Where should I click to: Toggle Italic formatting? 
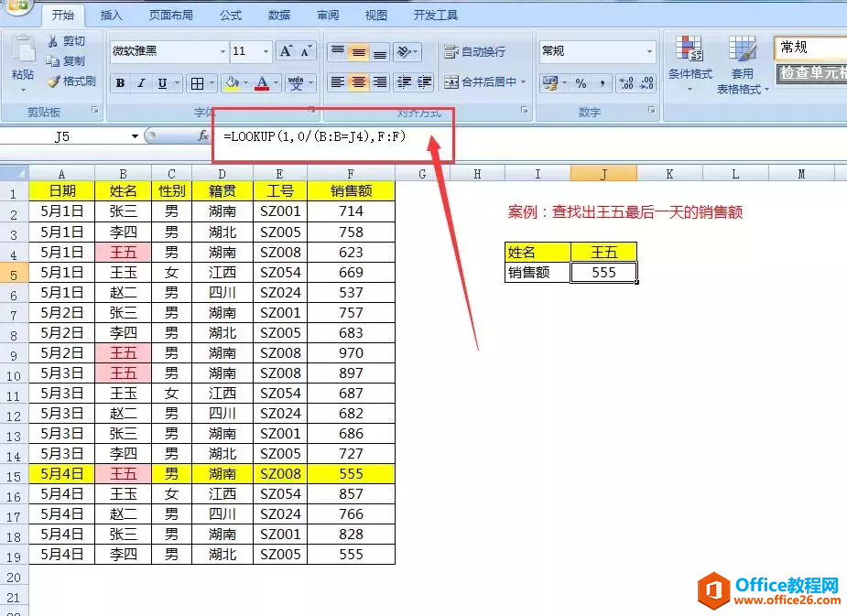141,83
